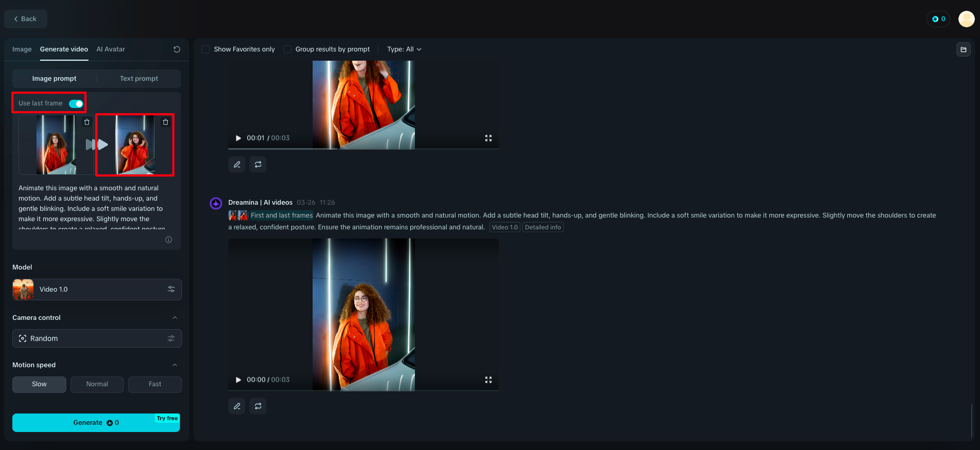Click the info icon under the prompt
Screen dimensions: 980x450
(169, 240)
